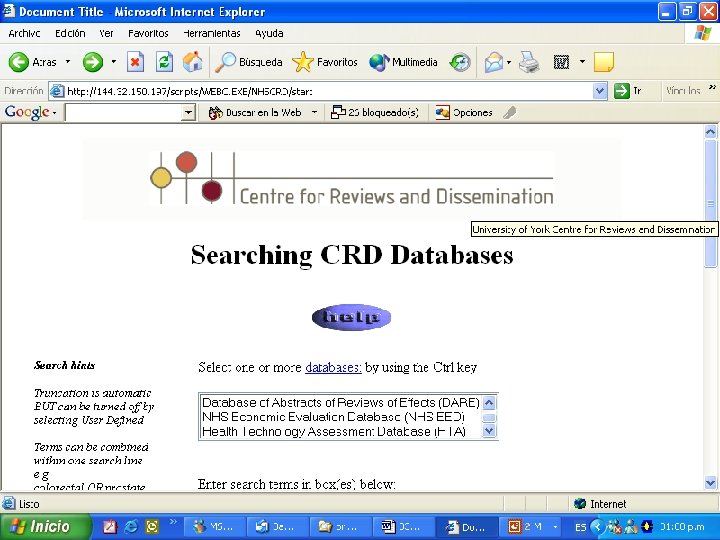
Task: Click the listbox scroll down arrow
Action: (x=489, y=431)
